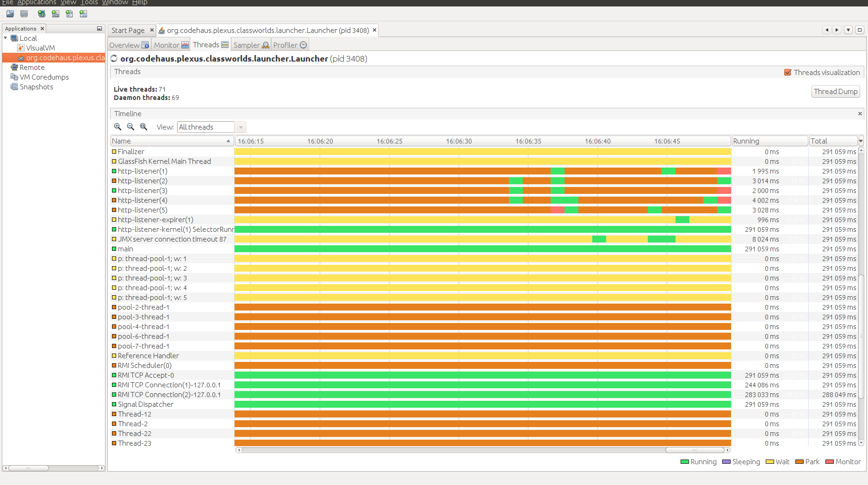Collapse the Local tree node

point(6,38)
